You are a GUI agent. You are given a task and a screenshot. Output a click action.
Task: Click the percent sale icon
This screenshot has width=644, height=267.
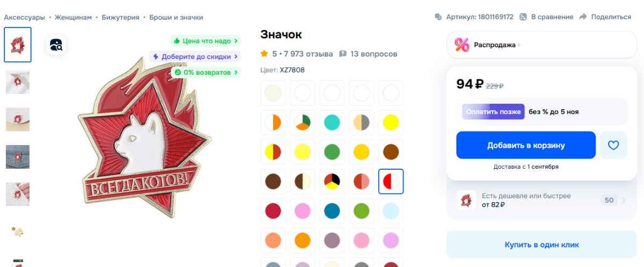[x=462, y=45]
